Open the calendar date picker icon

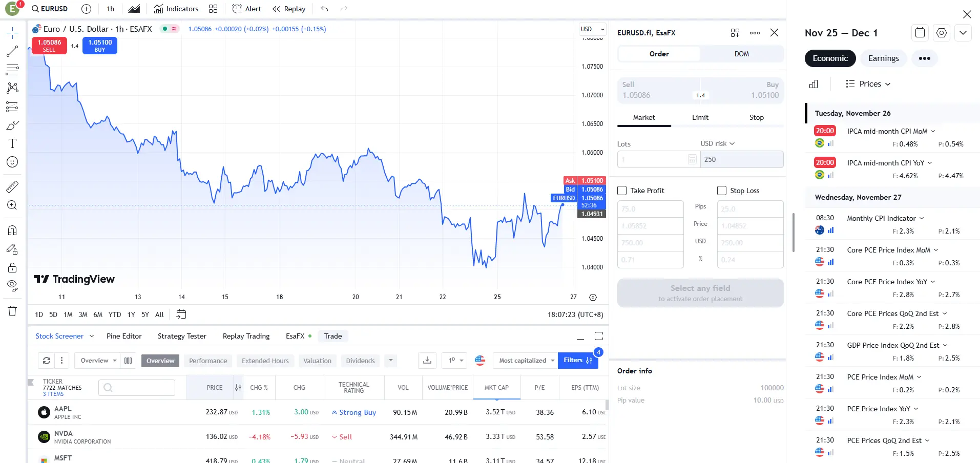pyautogui.click(x=920, y=33)
